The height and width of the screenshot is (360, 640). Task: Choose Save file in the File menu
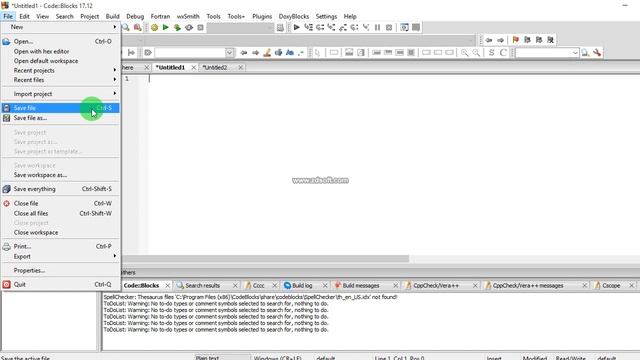(x=60, y=108)
